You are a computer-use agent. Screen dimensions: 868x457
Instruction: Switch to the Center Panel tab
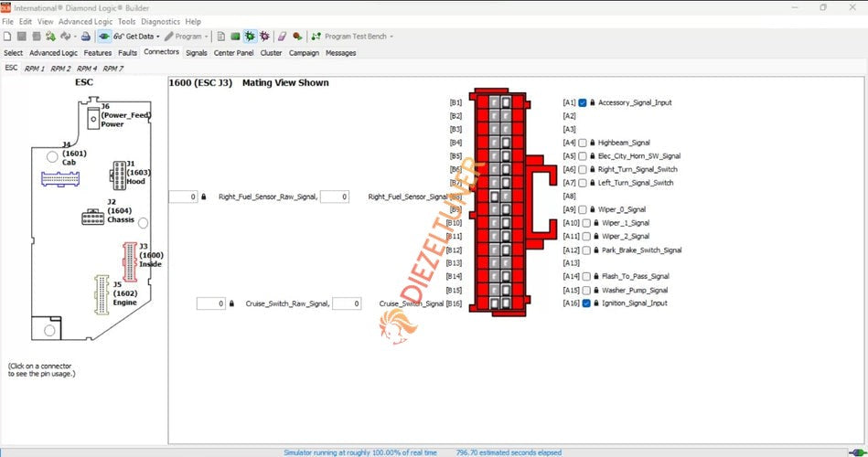[x=233, y=53]
